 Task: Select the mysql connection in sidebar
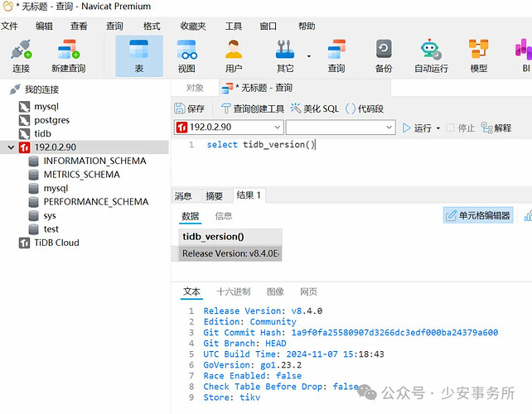click(x=46, y=107)
